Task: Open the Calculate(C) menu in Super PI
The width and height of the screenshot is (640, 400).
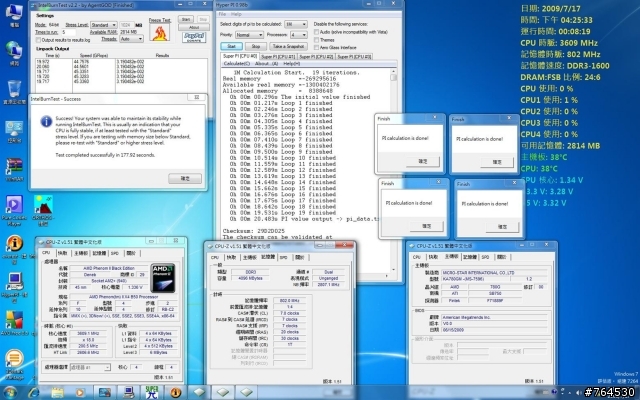Action: click(236, 64)
